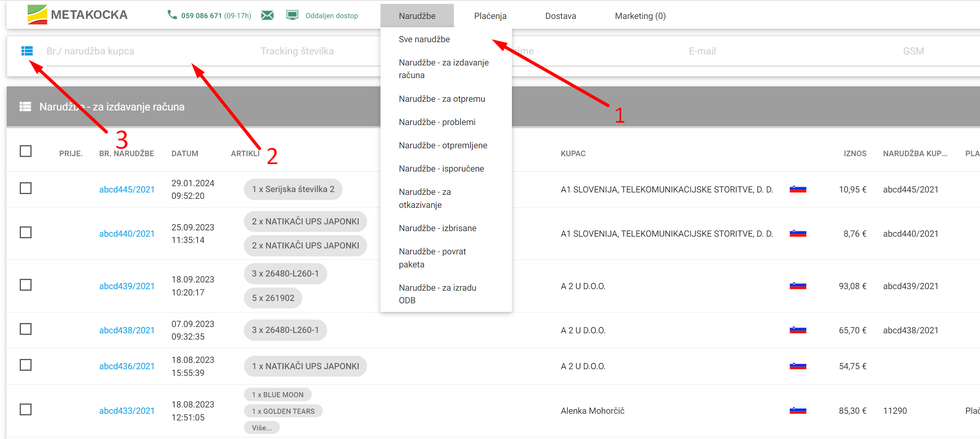
Task: Open order link abcd439/2021
Action: (x=127, y=286)
